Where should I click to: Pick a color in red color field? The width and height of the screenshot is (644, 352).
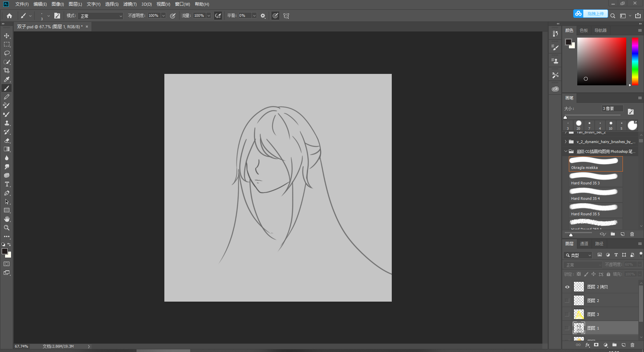[x=601, y=61]
